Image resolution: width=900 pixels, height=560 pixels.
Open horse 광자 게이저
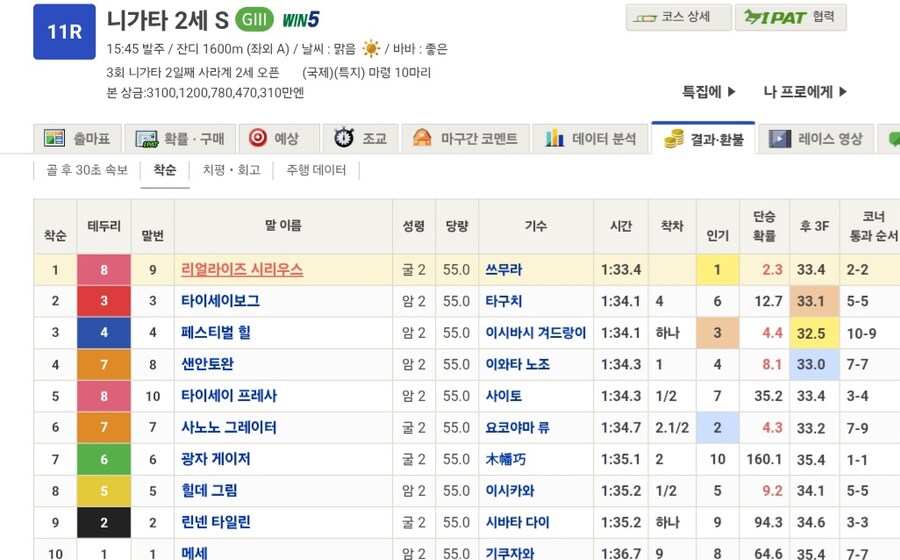tap(215, 459)
